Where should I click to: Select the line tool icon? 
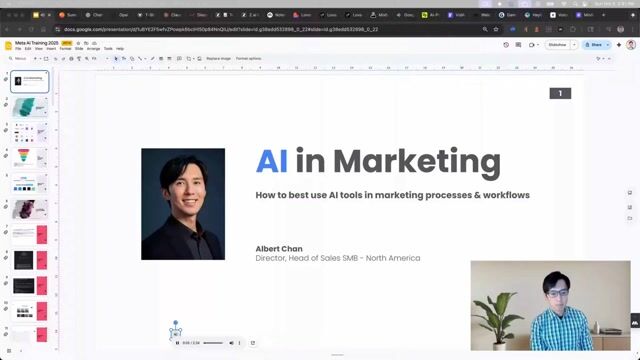(140, 59)
